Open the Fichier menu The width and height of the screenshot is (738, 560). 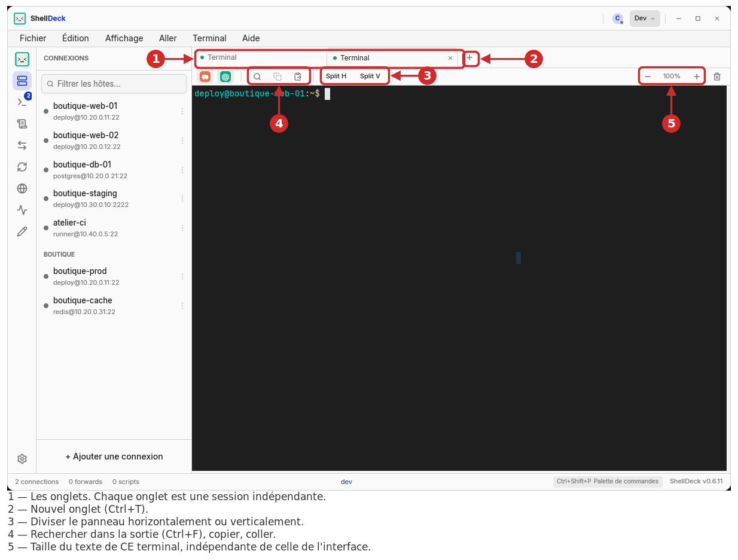point(33,38)
